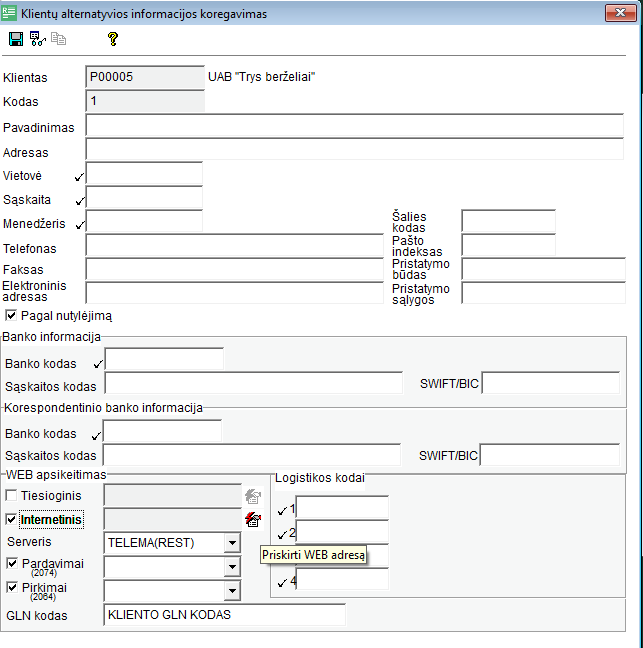The width and height of the screenshot is (643, 648).
Task: Click the lookup checkmark beside Sąskaita field
Action: 80,201
